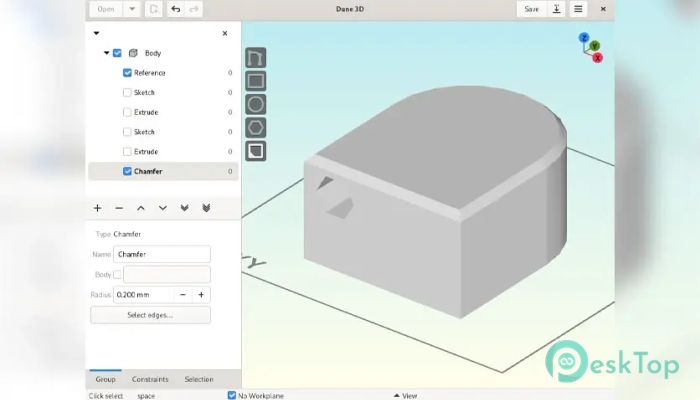Redo the last action
Image resolution: width=700 pixels, height=400 pixels.
click(x=194, y=9)
